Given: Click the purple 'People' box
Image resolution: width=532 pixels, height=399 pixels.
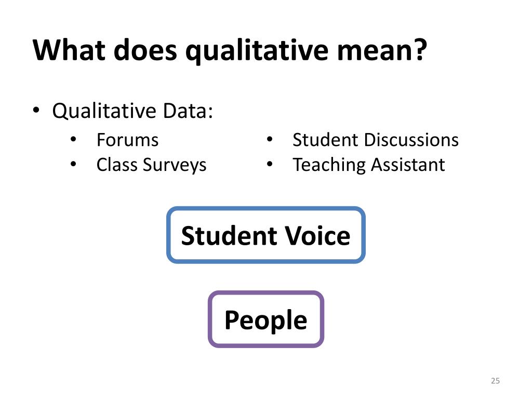Looking at the screenshot, I should click(265, 319).
